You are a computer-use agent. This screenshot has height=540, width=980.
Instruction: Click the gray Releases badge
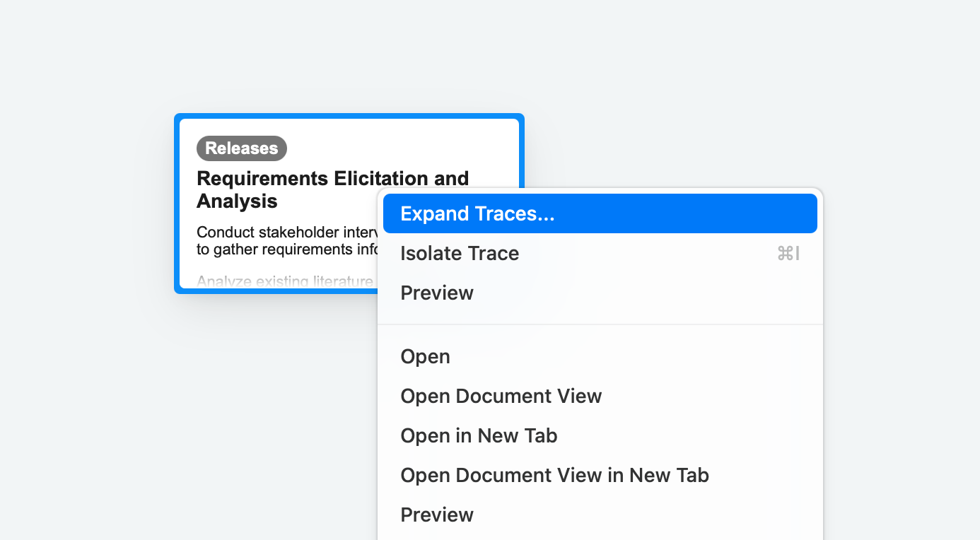tap(242, 148)
